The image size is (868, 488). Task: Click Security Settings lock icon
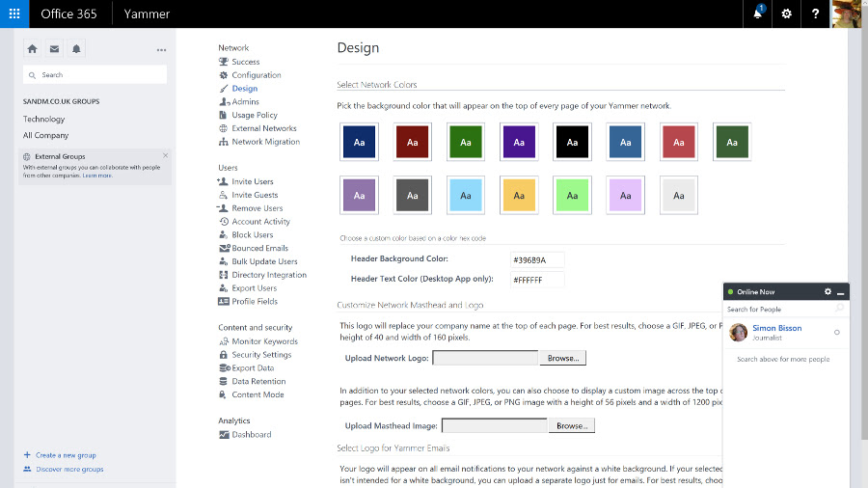[x=223, y=355]
